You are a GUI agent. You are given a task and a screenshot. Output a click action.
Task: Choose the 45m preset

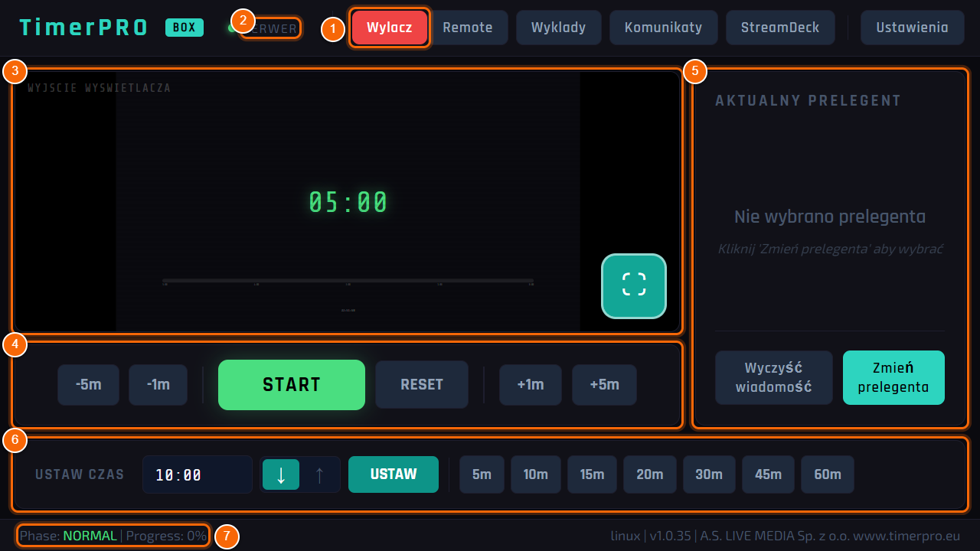(769, 474)
